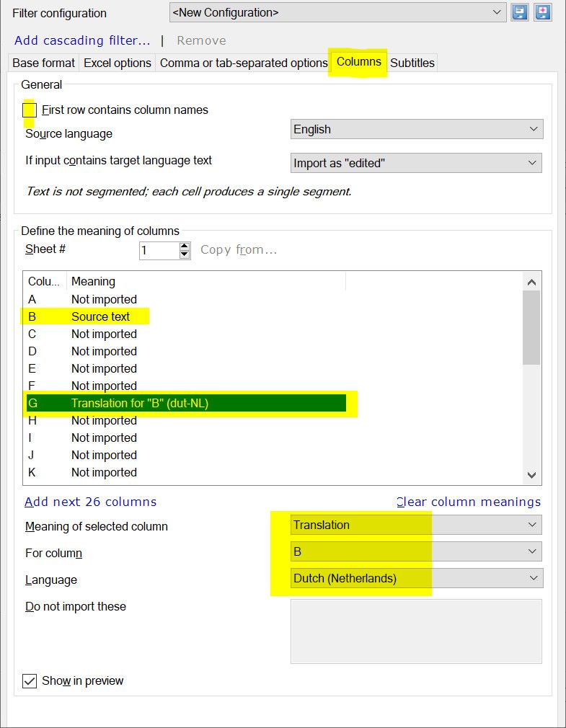Open the For column dropdown showing B

point(416,551)
